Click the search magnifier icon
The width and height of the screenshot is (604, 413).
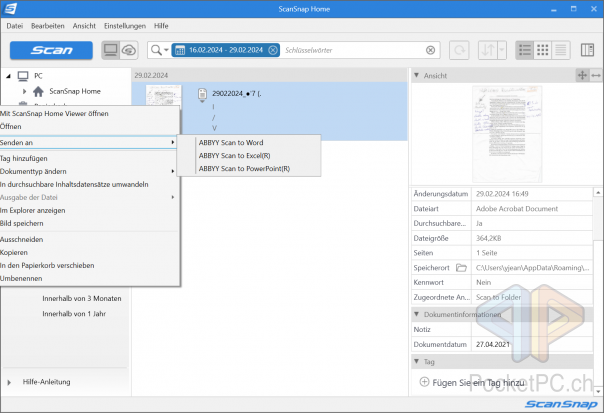pyautogui.click(x=156, y=50)
